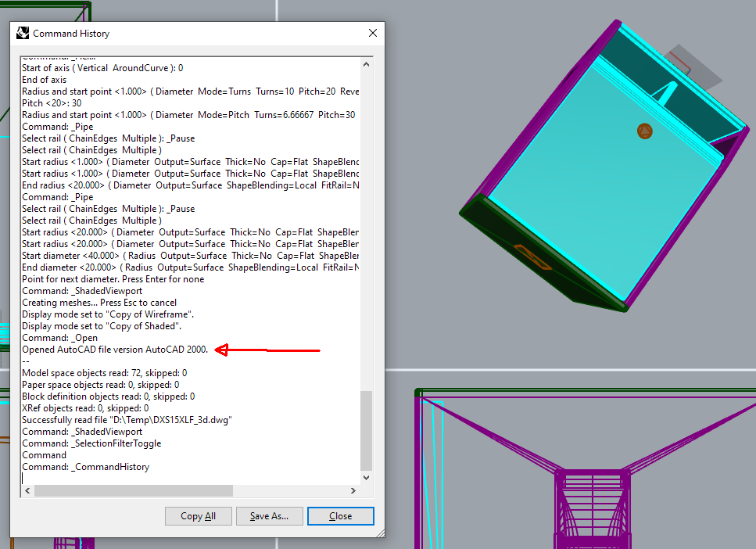This screenshot has width=756, height=549.
Task: Click the horizontal scrollbar thumb
Action: click(134, 490)
